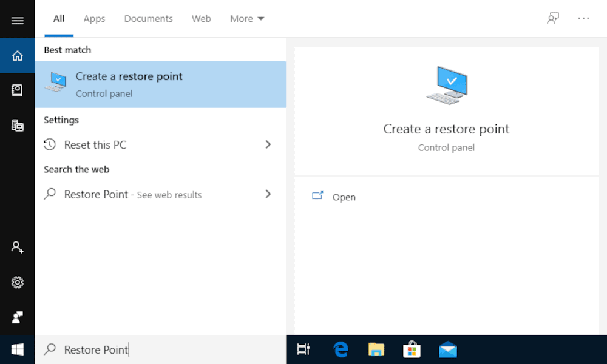Viewport: 607px width, 364px height.
Task: Launch Microsoft Edge from taskbar
Action: pos(341,349)
